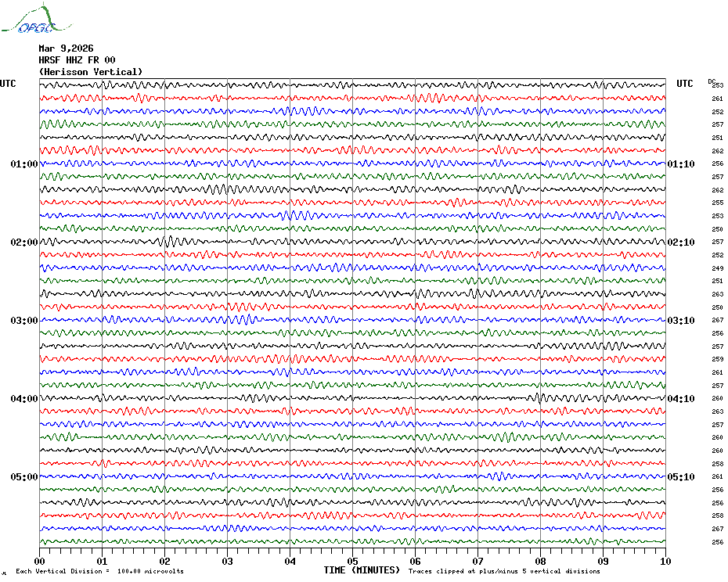This screenshot has width=728, height=582.
Task: Click the UTC label at top left
Action: pyautogui.click(x=8, y=84)
